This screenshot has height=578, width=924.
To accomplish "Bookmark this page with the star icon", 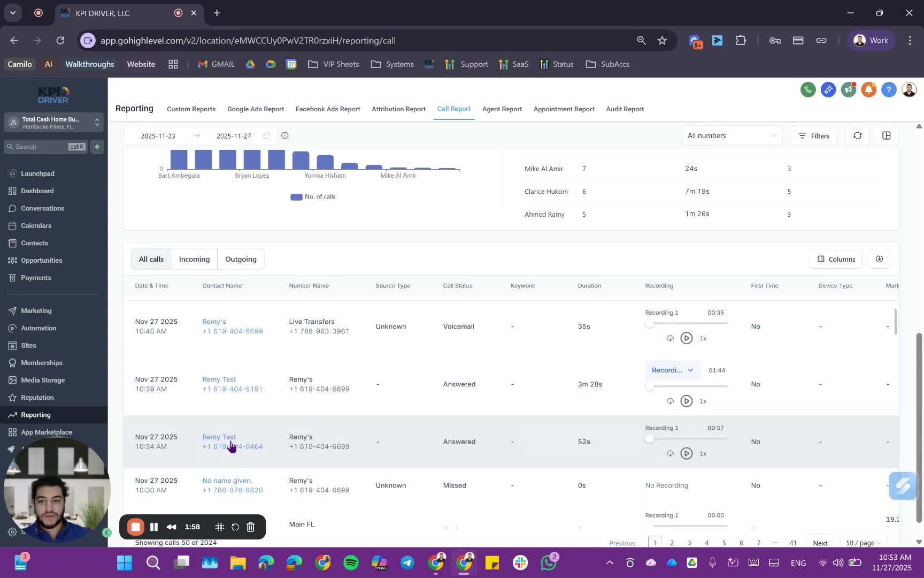I will click(662, 41).
